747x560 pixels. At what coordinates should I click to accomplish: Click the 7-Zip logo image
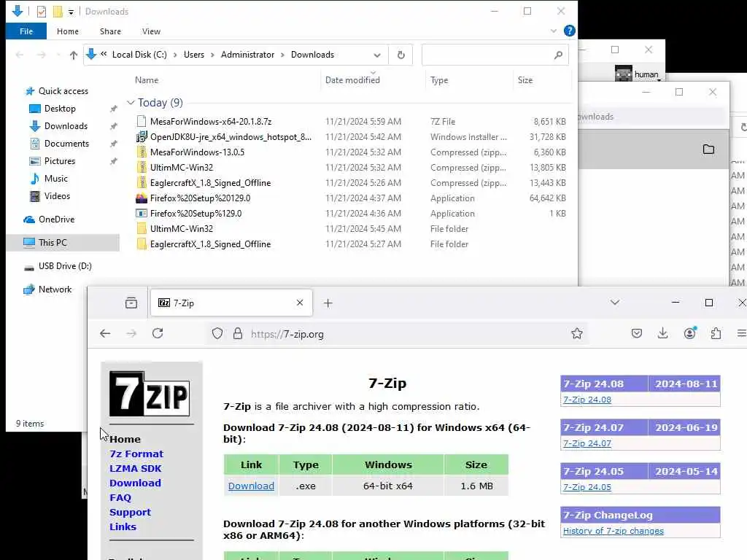(150, 394)
